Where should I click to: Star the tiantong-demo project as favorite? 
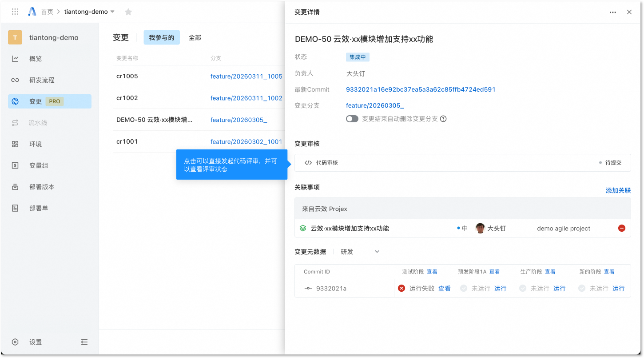(x=128, y=12)
